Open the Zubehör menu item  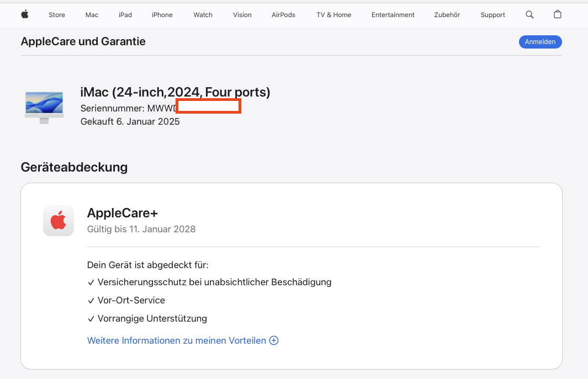point(447,15)
